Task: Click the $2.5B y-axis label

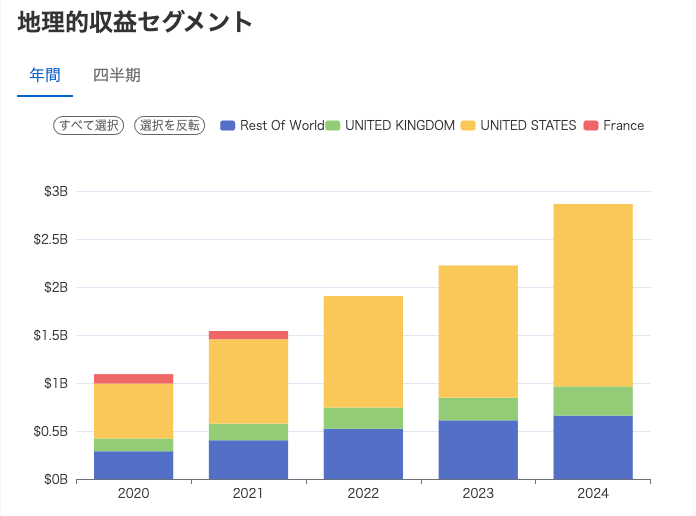Action: [x=51, y=239]
